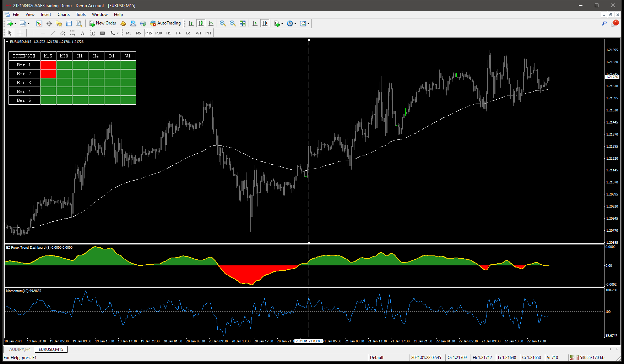
Task: Switch to the AUDJPY,H4 chart tab
Action: [x=20, y=349]
